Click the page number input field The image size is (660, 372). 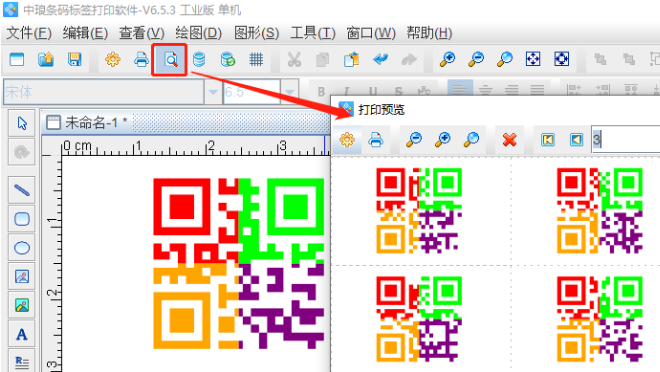625,139
